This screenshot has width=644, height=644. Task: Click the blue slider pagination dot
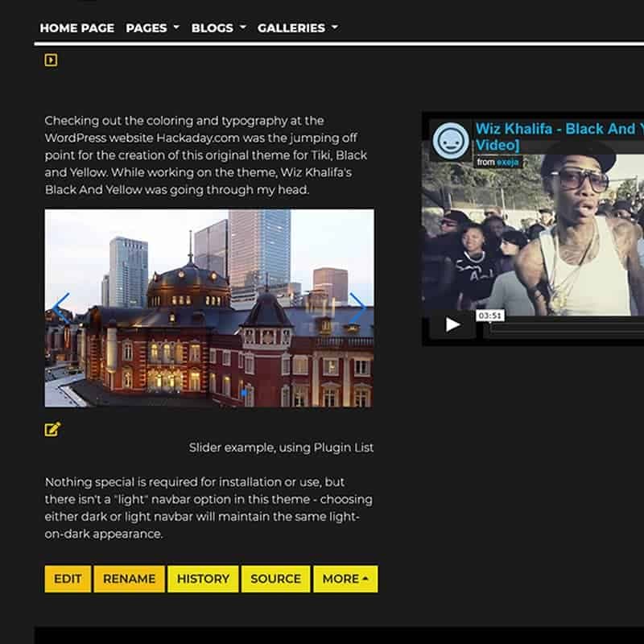(x=244, y=393)
